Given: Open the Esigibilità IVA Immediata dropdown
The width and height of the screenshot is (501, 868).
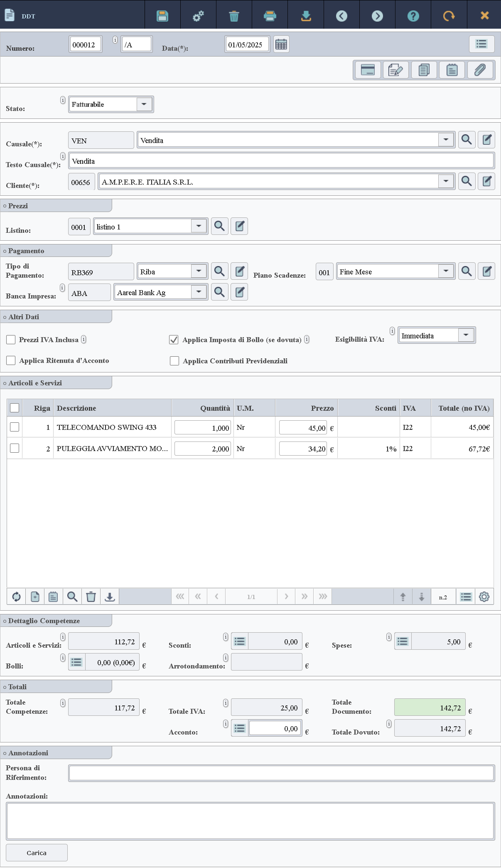Looking at the screenshot, I should 466,335.
